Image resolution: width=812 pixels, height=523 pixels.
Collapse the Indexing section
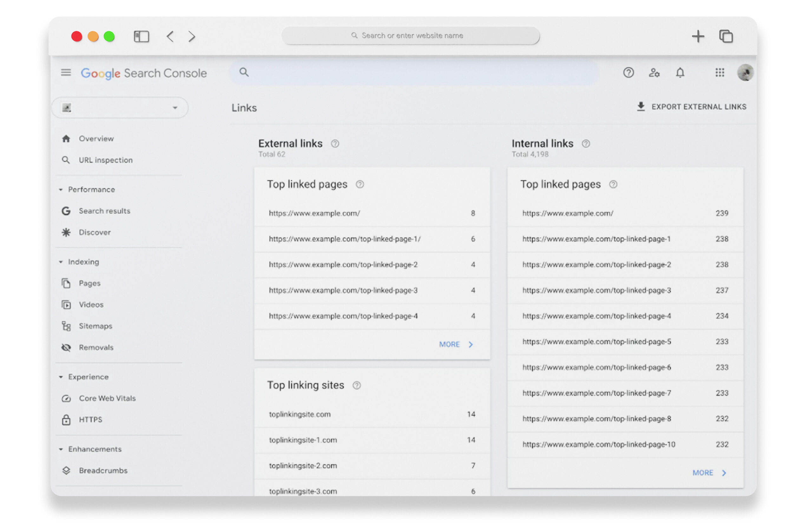point(61,262)
